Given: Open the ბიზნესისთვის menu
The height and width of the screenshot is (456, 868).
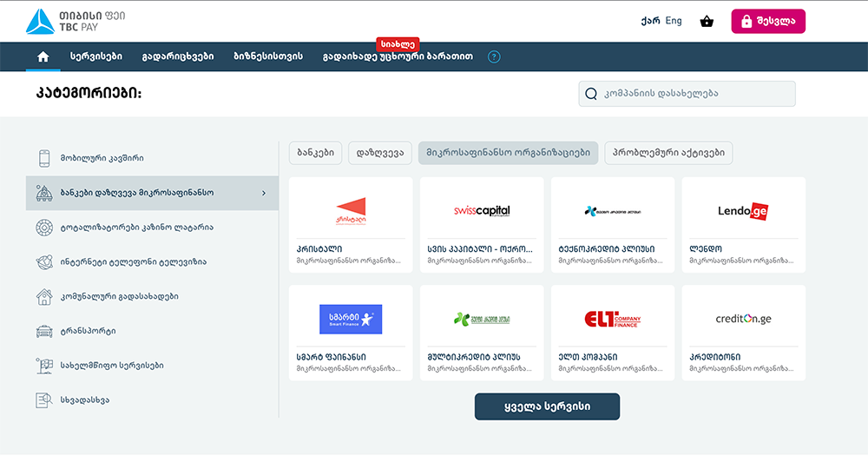Looking at the screenshot, I should pos(268,56).
